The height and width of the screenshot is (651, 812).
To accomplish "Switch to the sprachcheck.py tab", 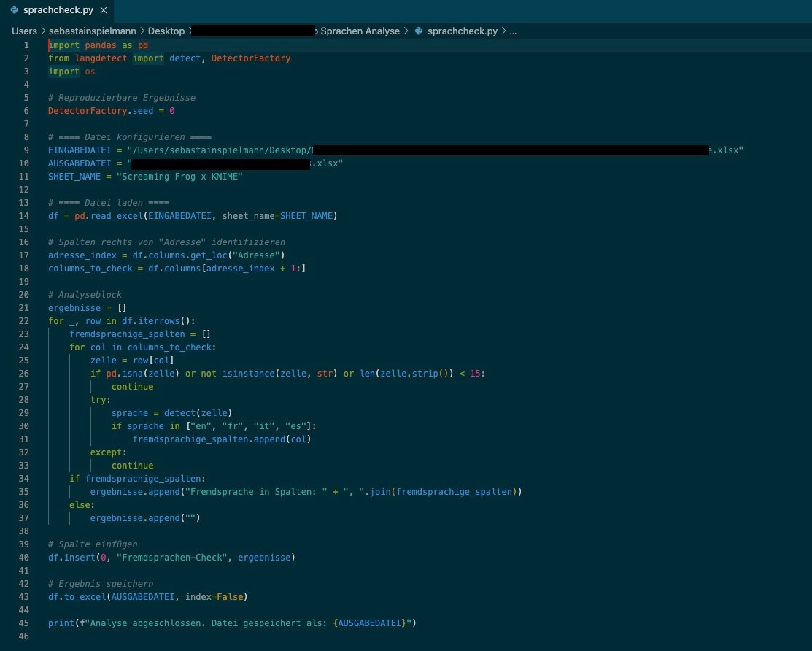I will tap(56, 11).
